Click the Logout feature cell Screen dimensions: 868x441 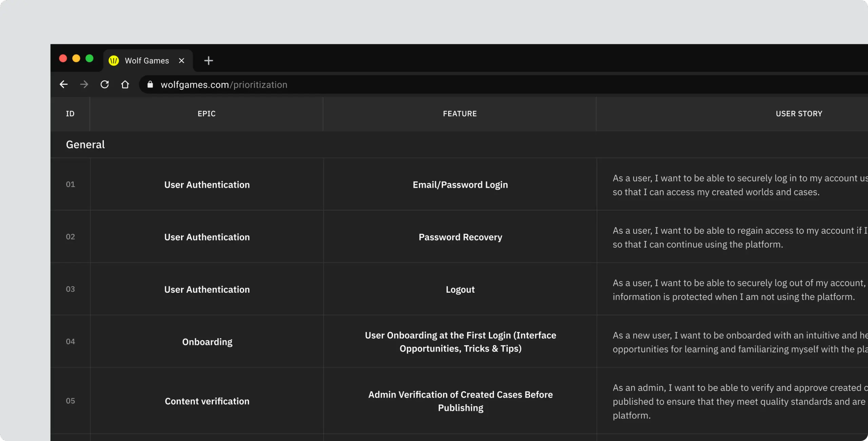tap(460, 290)
